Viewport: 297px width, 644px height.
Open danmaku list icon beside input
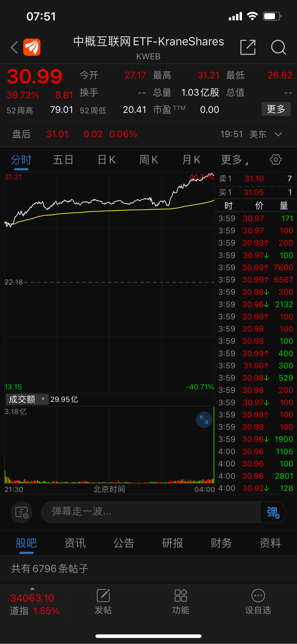coord(21,512)
